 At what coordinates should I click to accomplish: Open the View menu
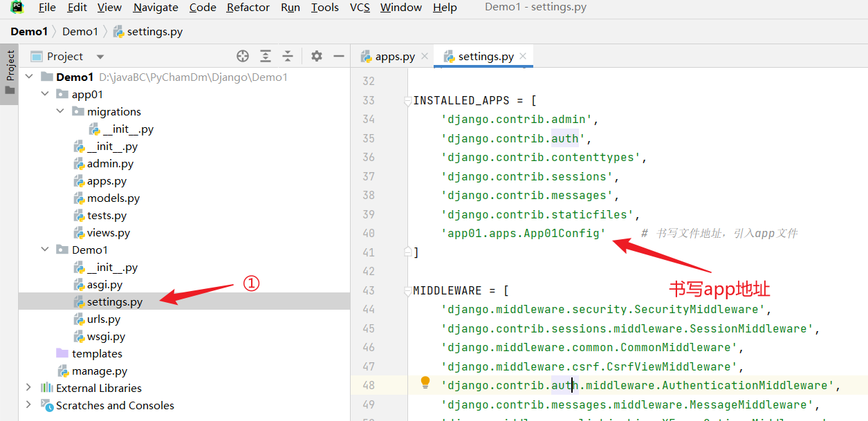click(x=109, y=8)
